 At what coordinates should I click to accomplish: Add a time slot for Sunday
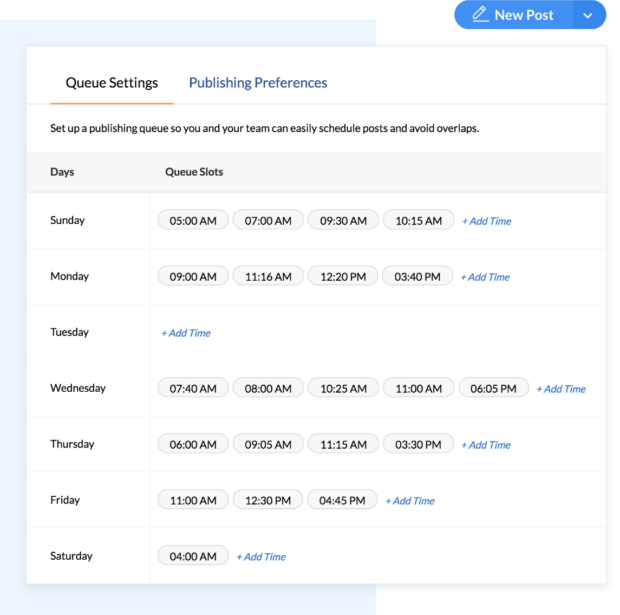tap(486, 221)
